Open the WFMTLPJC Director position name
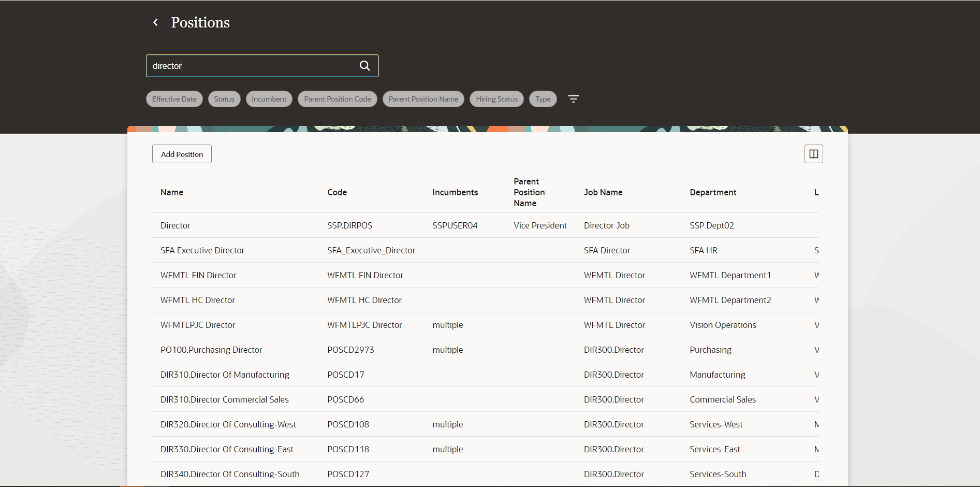 (x=198, y=325)
